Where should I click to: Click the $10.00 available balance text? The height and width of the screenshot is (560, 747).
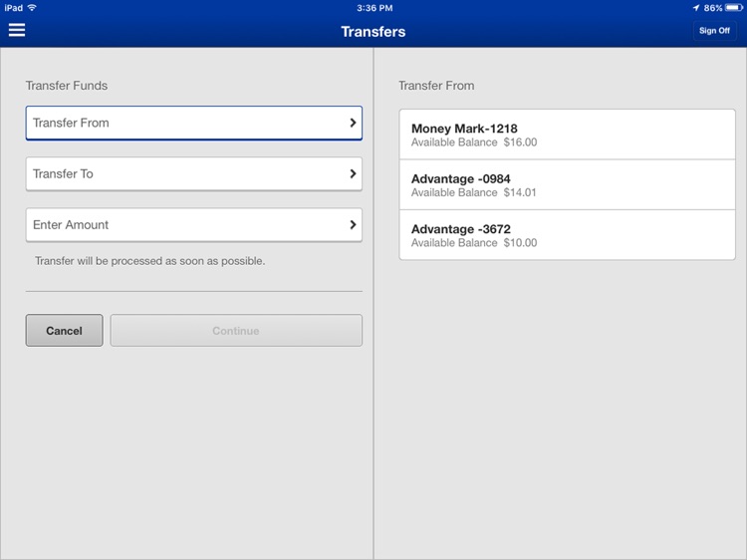pyautogui.click(x=520, y=243)
